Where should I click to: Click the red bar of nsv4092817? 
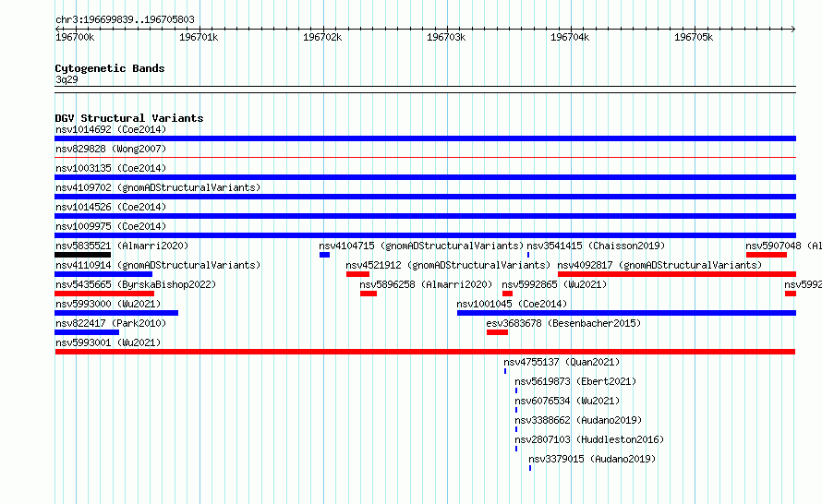point(677,274)
